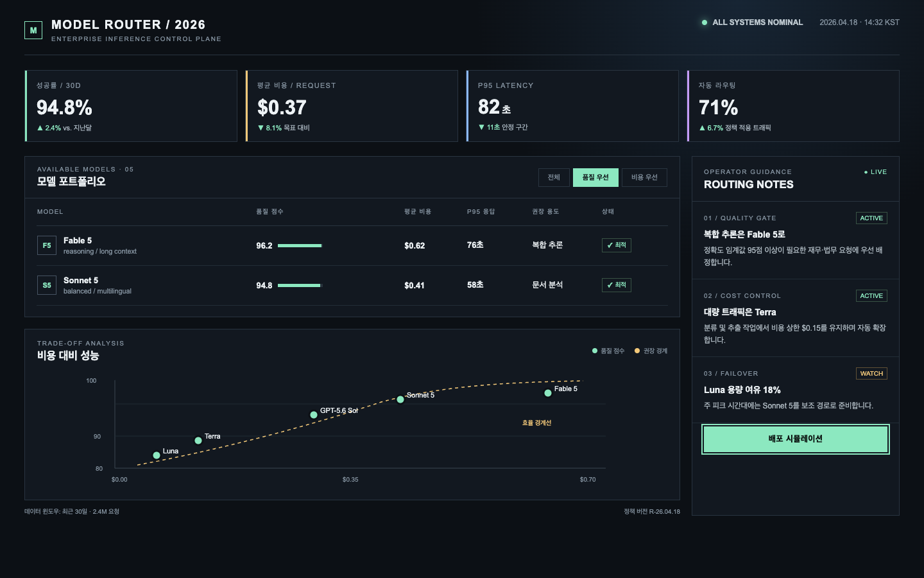
Task: Select the Fable 5 point on the chart
Action: point(548,393)
